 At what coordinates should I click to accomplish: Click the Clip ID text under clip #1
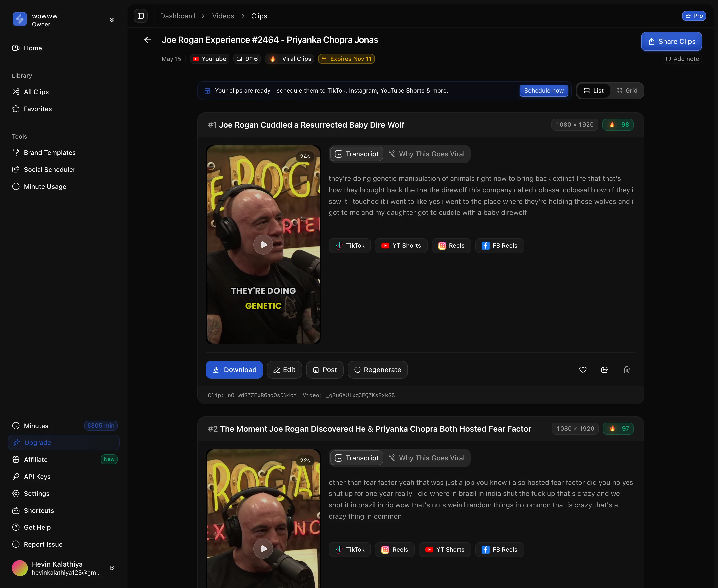click(x=252, y=395)
